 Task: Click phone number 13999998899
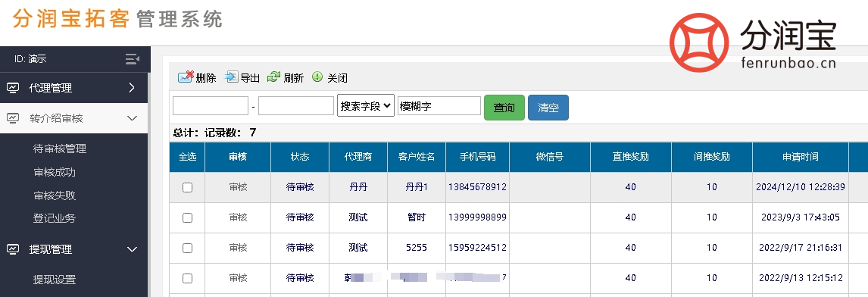478,217
